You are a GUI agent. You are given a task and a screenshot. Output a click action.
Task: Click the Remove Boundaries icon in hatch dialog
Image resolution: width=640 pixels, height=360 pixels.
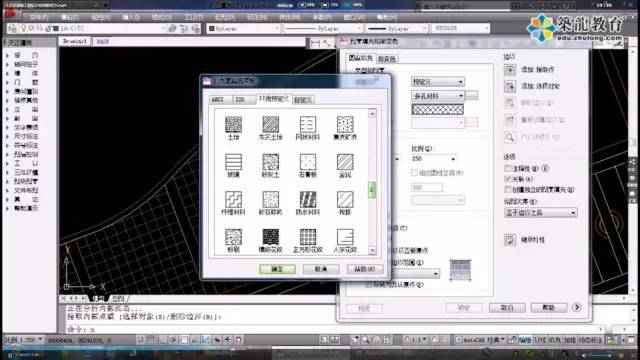[x=510, y=103]
